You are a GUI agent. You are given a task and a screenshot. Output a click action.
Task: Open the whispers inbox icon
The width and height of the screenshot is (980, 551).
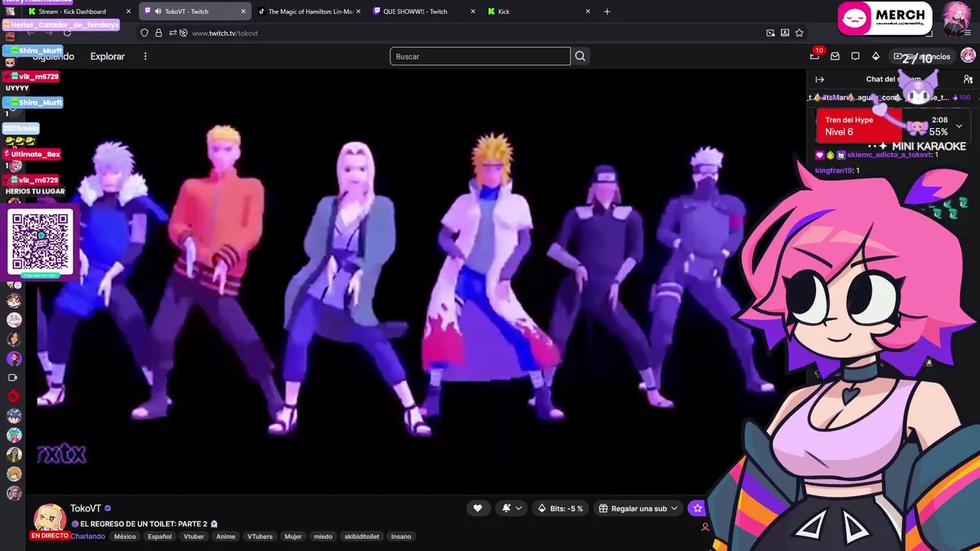[x=835, y=56]
